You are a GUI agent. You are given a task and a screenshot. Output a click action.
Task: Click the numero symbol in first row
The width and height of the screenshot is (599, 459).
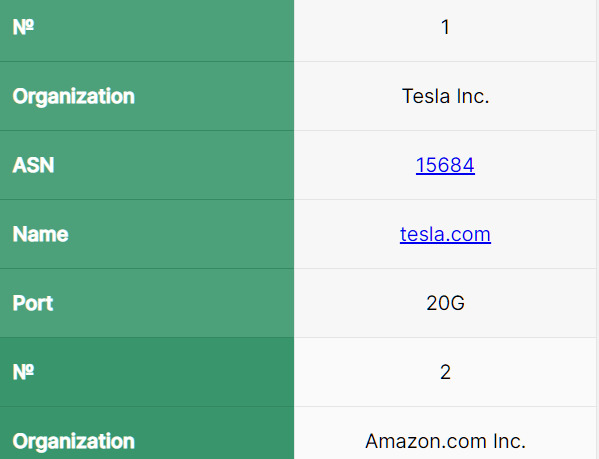tap(23, 27)
